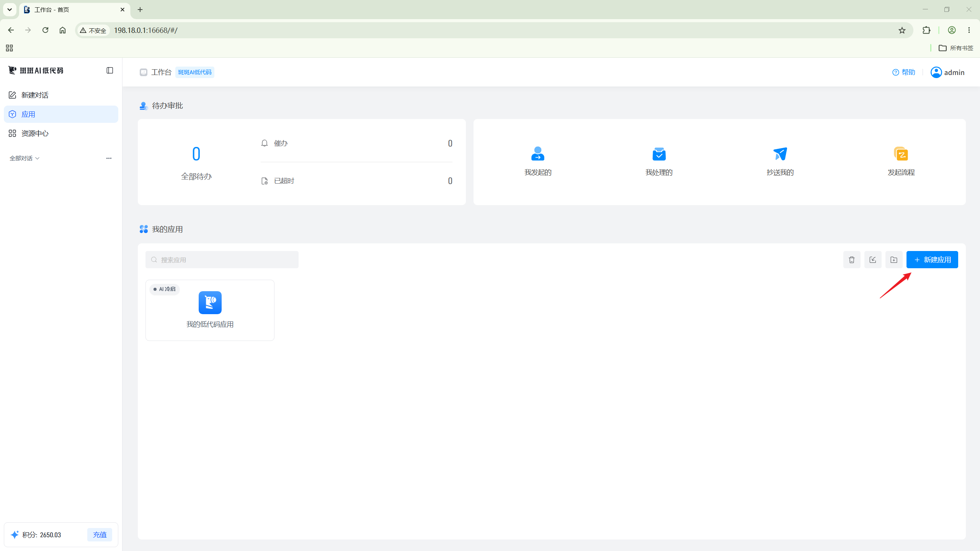980x551 pixels.
Task: Open the 全部待办 count
Action: (x=196, y=154)
